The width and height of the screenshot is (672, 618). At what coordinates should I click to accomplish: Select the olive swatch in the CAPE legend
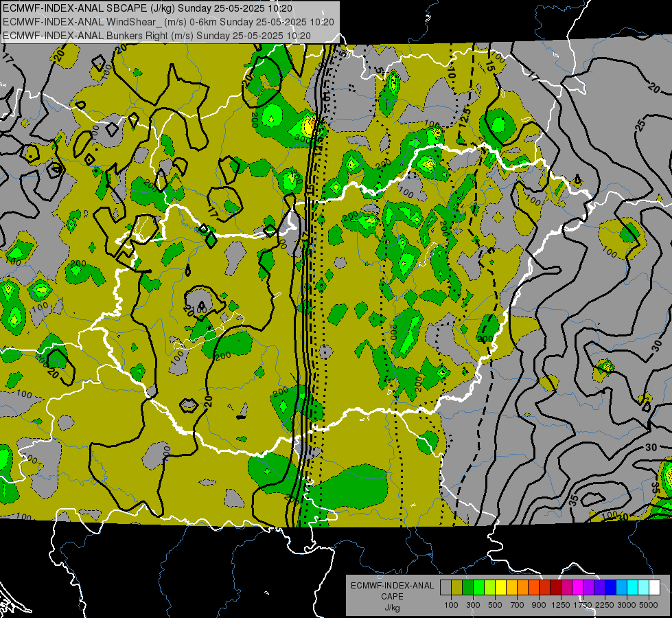[x=456, y=587]
